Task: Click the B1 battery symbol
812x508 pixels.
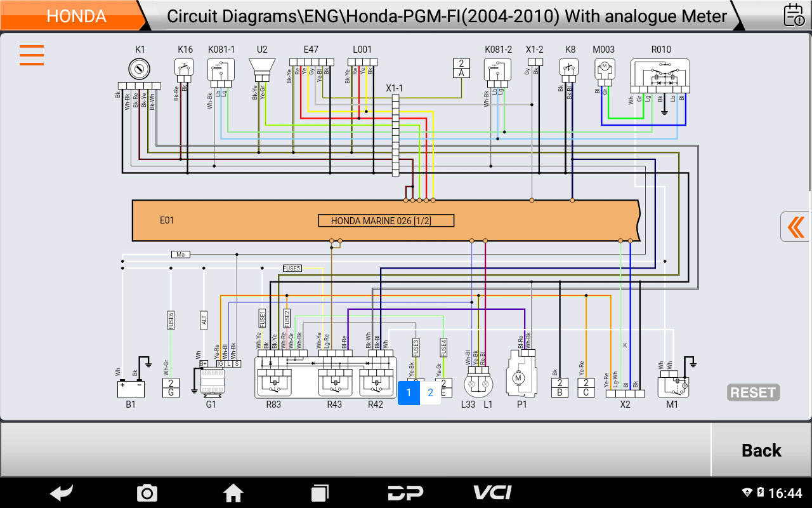Action: pos(131,387)
